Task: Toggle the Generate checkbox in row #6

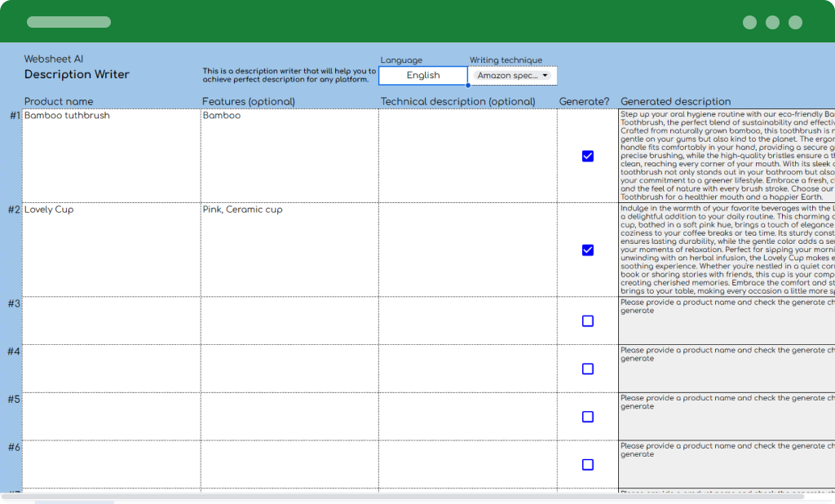Action: pos(587,465)
